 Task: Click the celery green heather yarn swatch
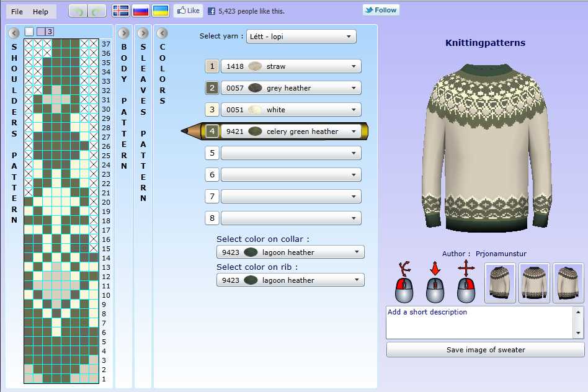255,131
